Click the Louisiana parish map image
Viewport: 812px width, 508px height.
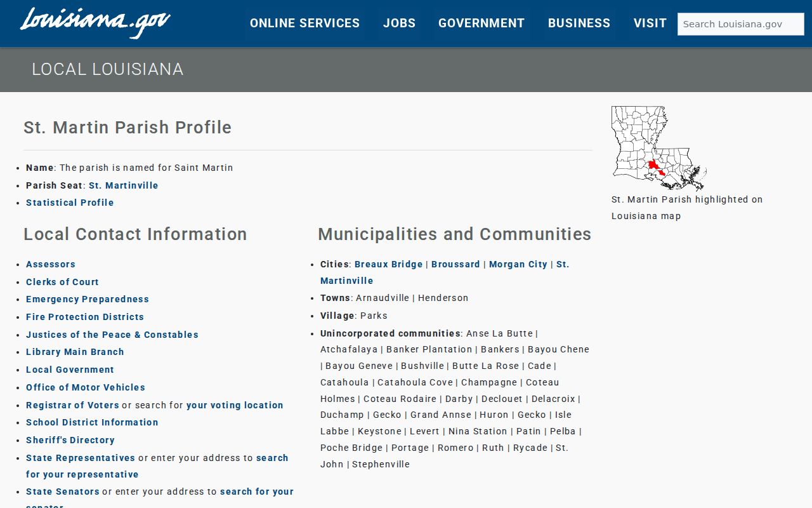pyautogui.click(x=658, y=148)
